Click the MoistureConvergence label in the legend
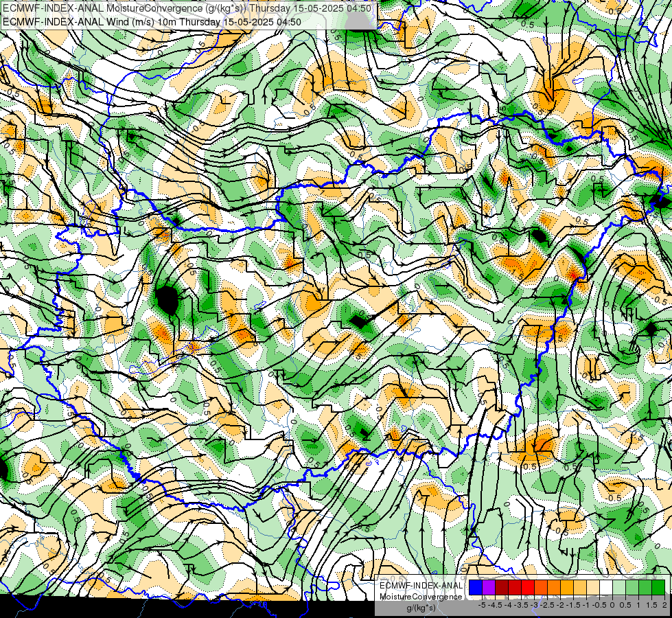The height and width of the screenshot is (618, 672). click(421, 597)
